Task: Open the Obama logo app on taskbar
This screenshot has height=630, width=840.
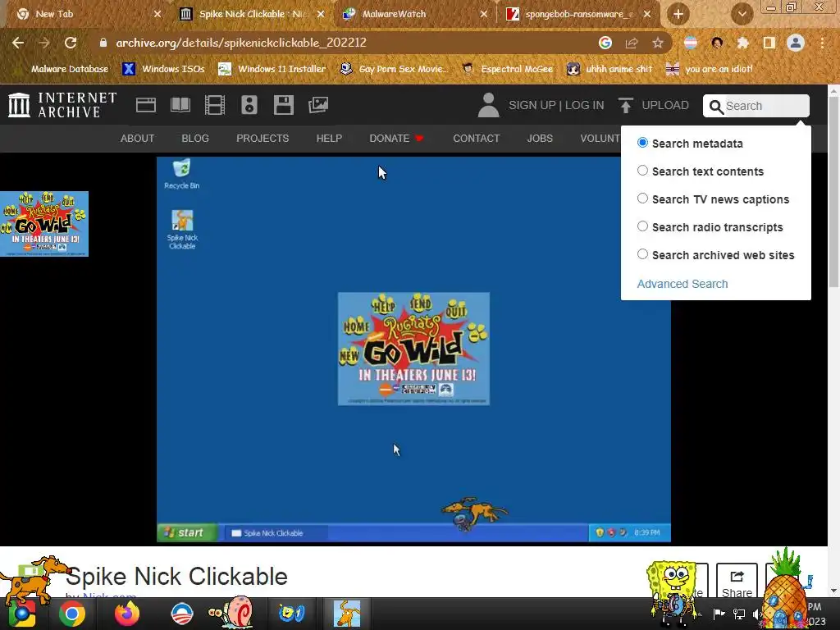Action: tap(181, 614)
